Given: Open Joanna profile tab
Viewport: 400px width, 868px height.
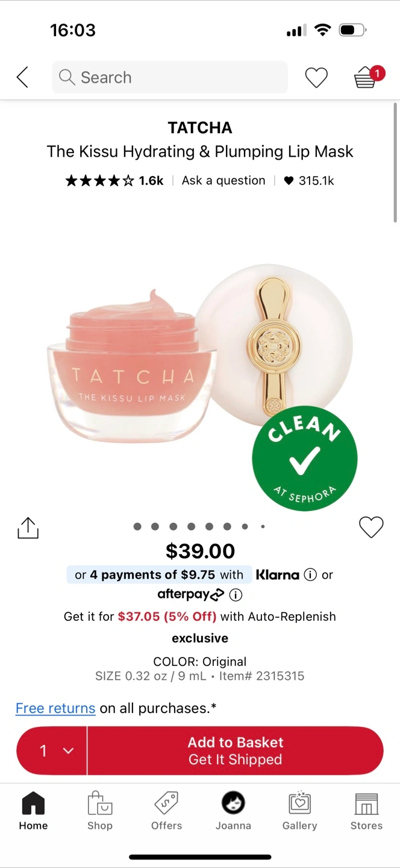Looking at the screenshot, I should [233, 811].
